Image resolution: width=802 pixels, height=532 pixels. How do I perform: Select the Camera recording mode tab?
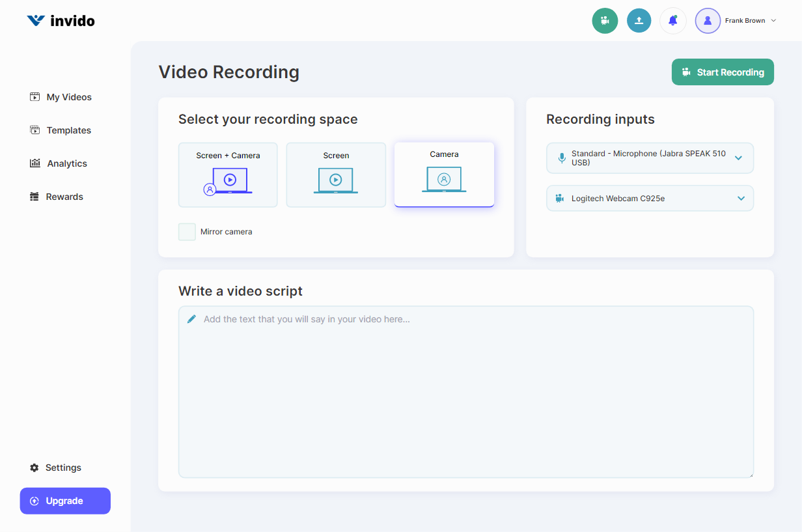pyautogui.click(x=444, y=174)
